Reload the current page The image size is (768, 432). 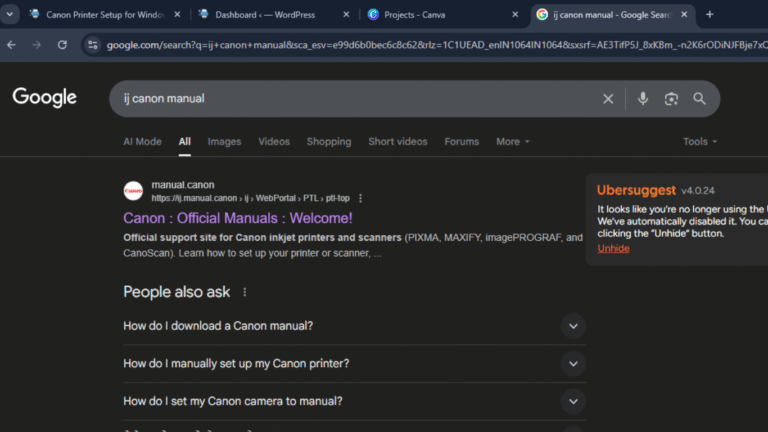pyautogui.click(x=62, y=45)
